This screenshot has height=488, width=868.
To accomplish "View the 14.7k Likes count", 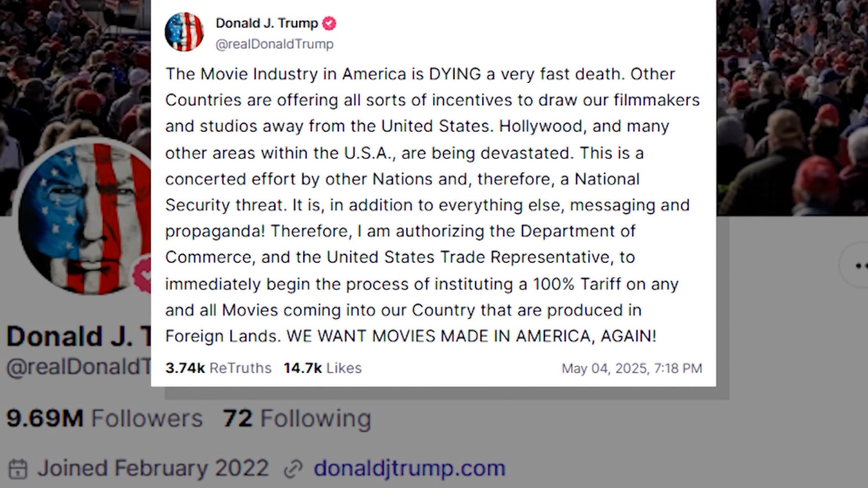I will click(323, 368).
